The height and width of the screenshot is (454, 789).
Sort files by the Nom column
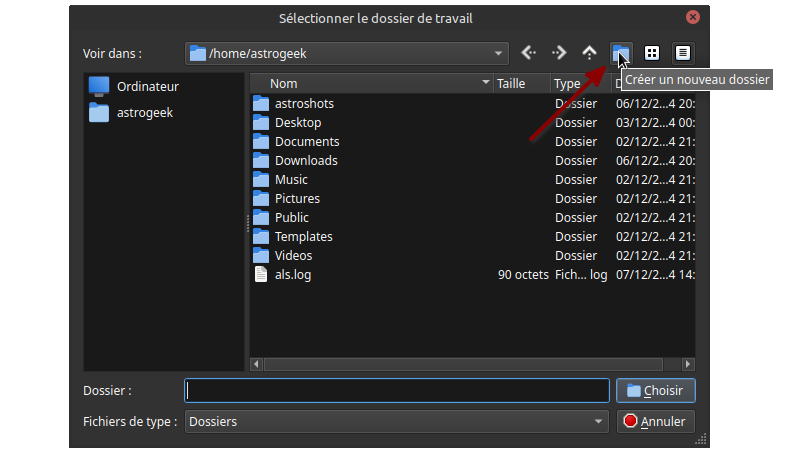(x=370, y=84)
